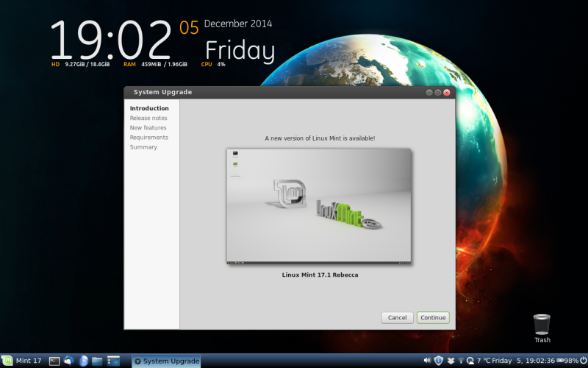Open the Mint 17 start menu

pos(21,361)
